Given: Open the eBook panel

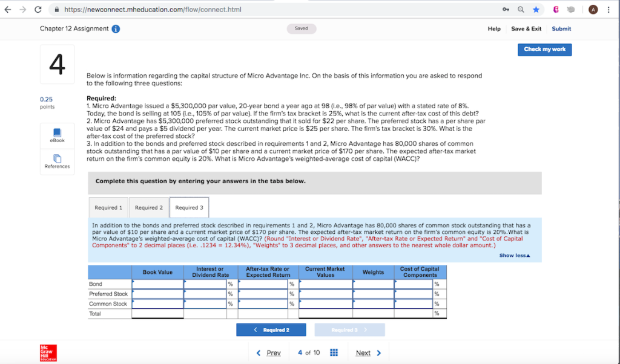Looking at the screenshot, I should [56, 134].
